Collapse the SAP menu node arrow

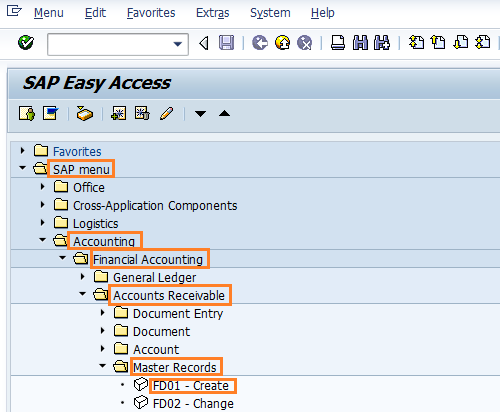[22, 168]
